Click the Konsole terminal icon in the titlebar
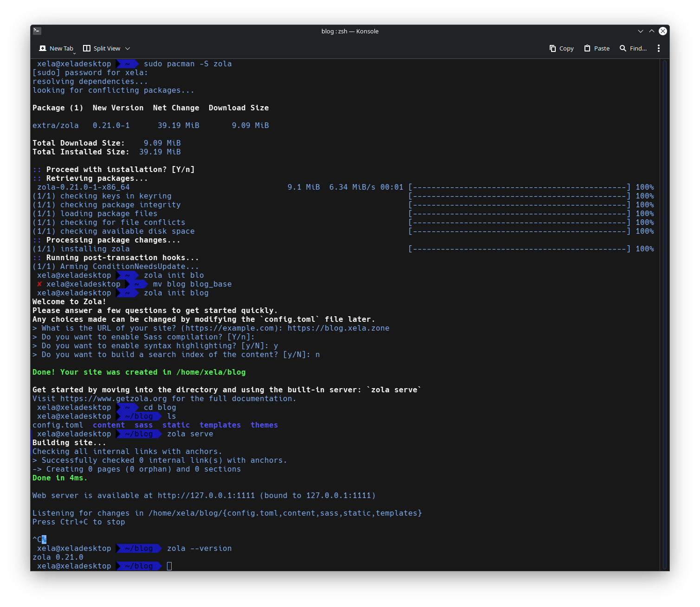The image size is (700, 607). pos(37,31)
